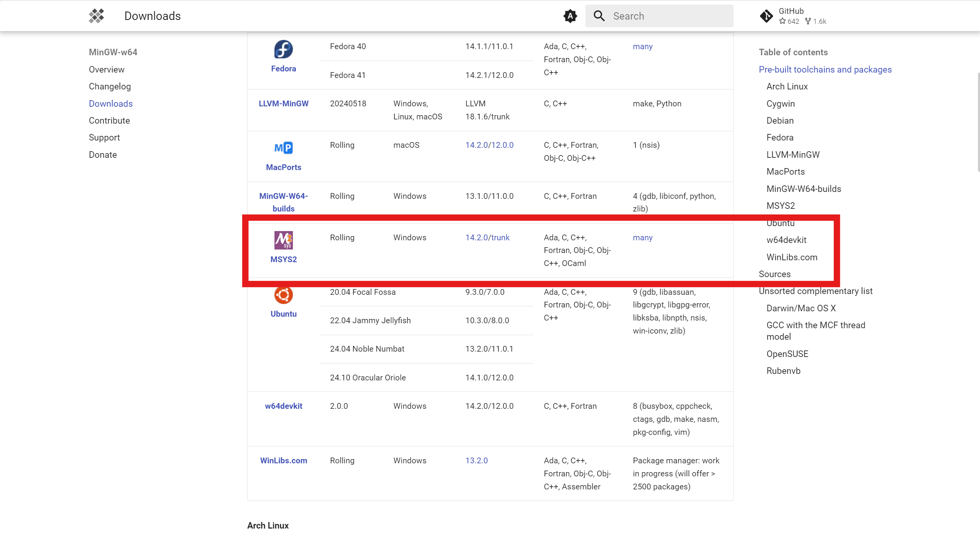Image resolution: width=980 pixels, height=537 pixels.
Task: Click the Ubuntu logo icon
Action: (283, 295)
